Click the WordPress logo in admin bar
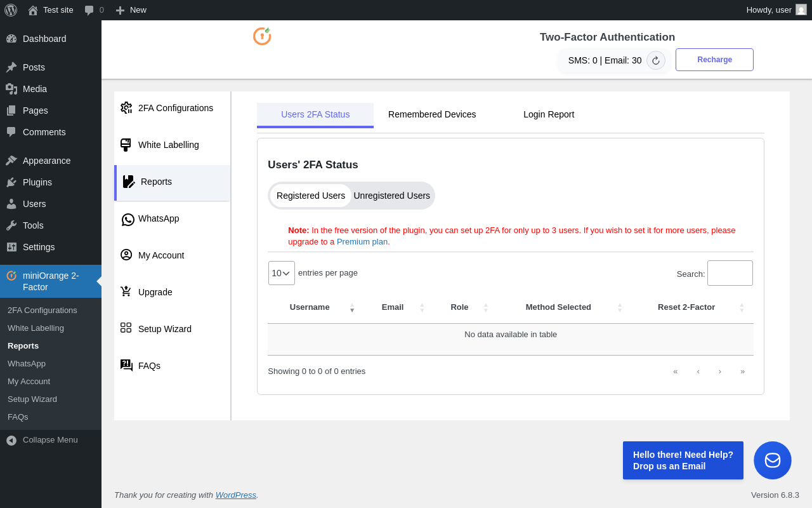812x508 pixels. 11,10
